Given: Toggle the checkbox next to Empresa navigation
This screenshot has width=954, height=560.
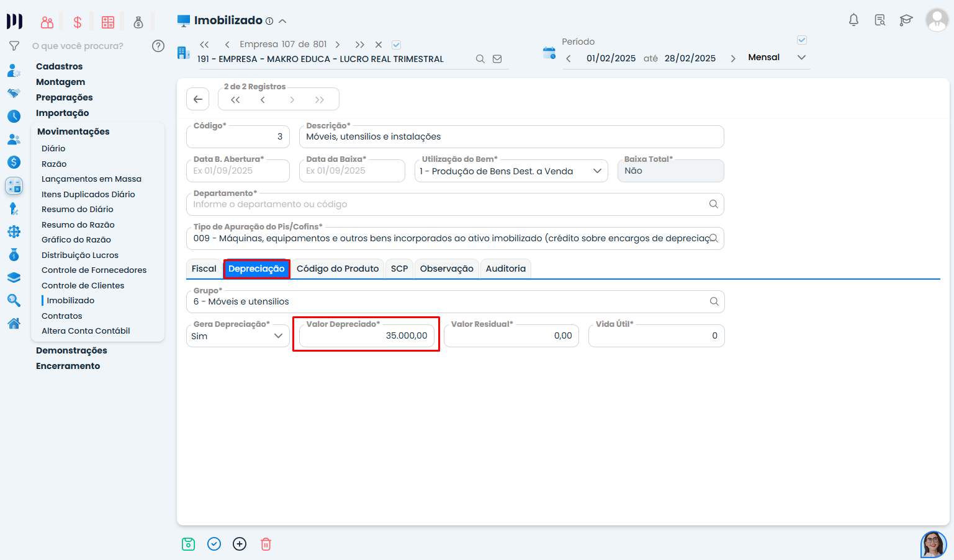Looking at the screenshot, I should tap(397, 45).
